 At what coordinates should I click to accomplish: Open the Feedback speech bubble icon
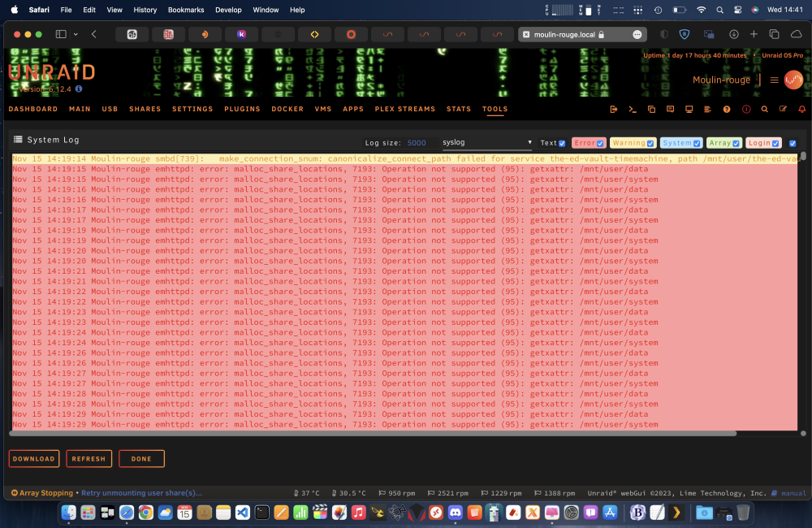coord(670,110)
